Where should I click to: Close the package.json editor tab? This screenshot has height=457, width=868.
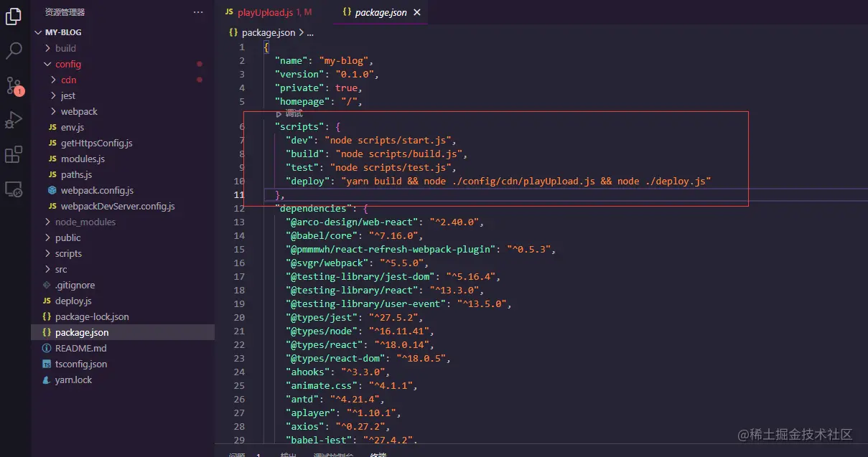coord(417,12)
